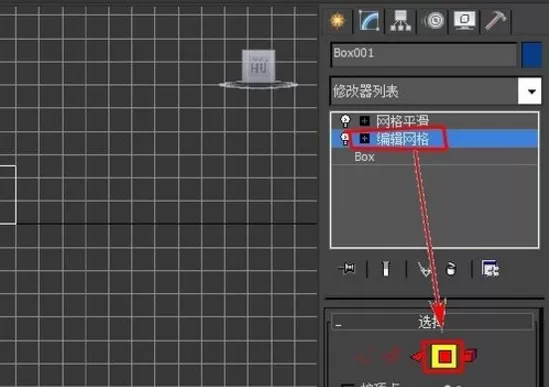Open the Motion panel tab

(x=434, y=21)
